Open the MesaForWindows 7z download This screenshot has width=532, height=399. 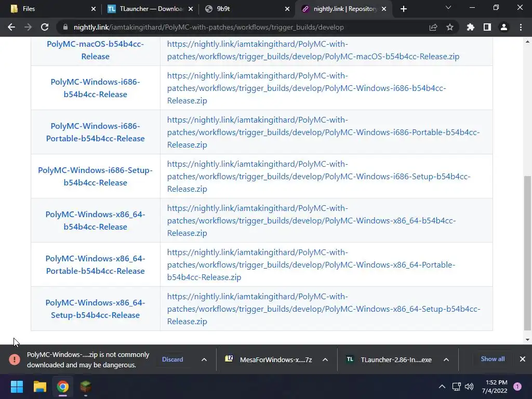coord(268,360)
